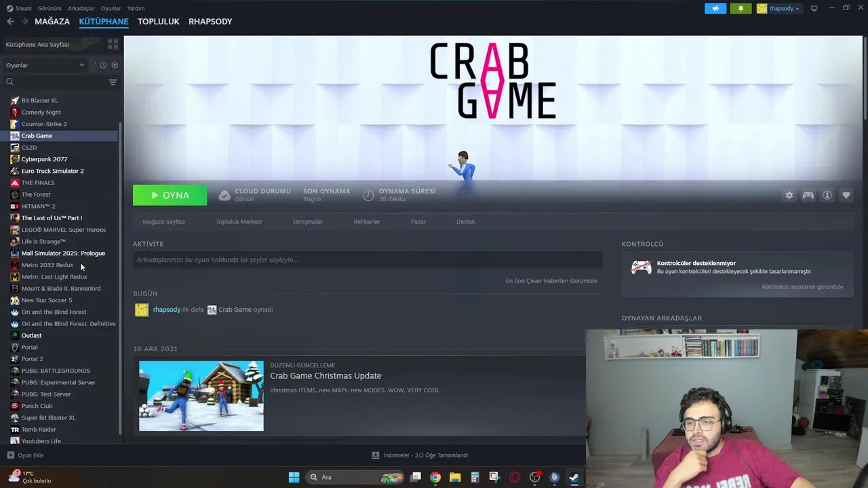Open Snipping Tool from taskbar
Viewport: 868px width, 488px height.
tap(494, 477)
